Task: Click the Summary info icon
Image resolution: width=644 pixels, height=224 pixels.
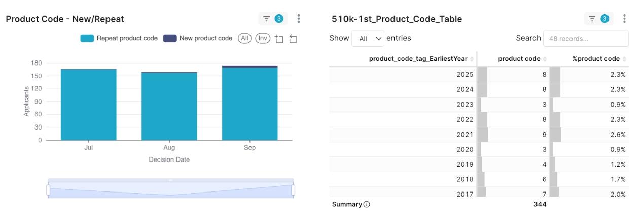Action: click(x=367, y=204)
